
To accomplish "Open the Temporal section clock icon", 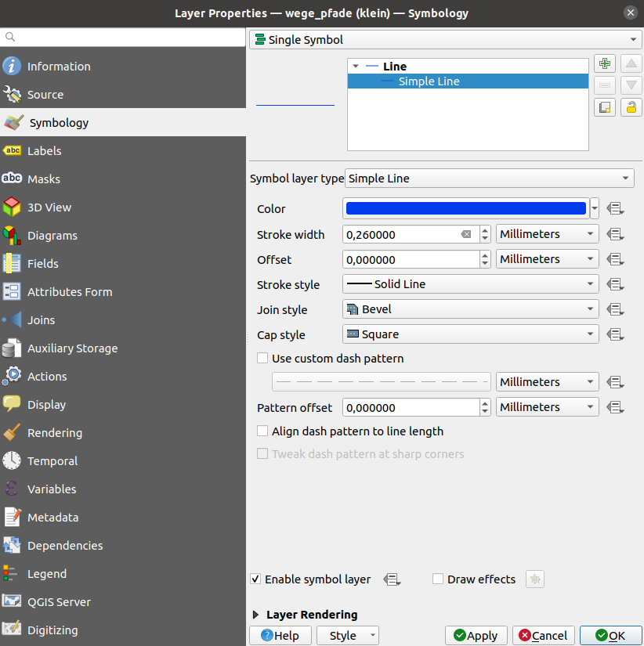I will [12, 460].
